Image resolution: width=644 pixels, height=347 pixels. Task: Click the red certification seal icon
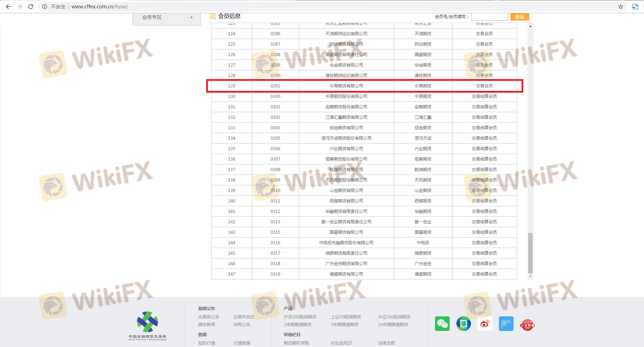[527, 325]
